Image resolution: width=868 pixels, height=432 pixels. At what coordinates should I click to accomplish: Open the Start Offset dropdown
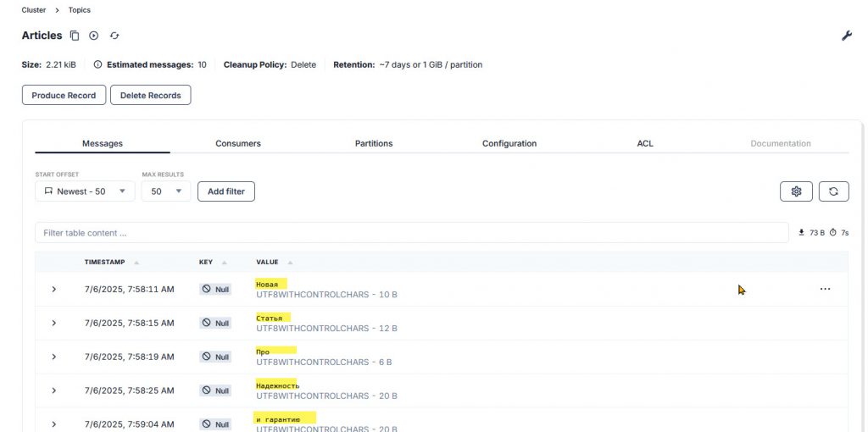point(85,191)
